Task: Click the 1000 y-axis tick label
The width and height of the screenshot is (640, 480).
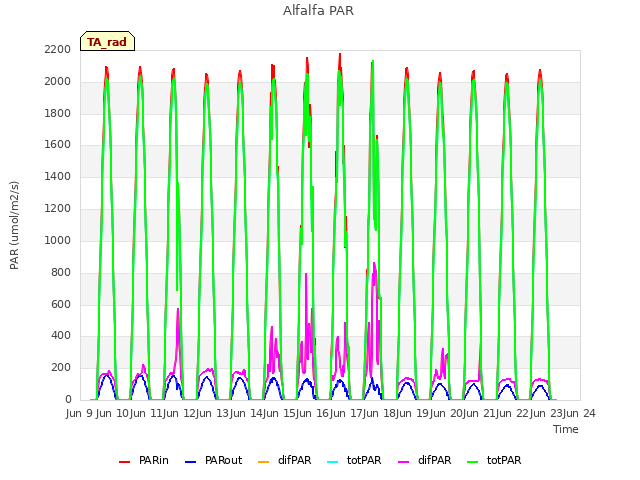Action: 58,240
